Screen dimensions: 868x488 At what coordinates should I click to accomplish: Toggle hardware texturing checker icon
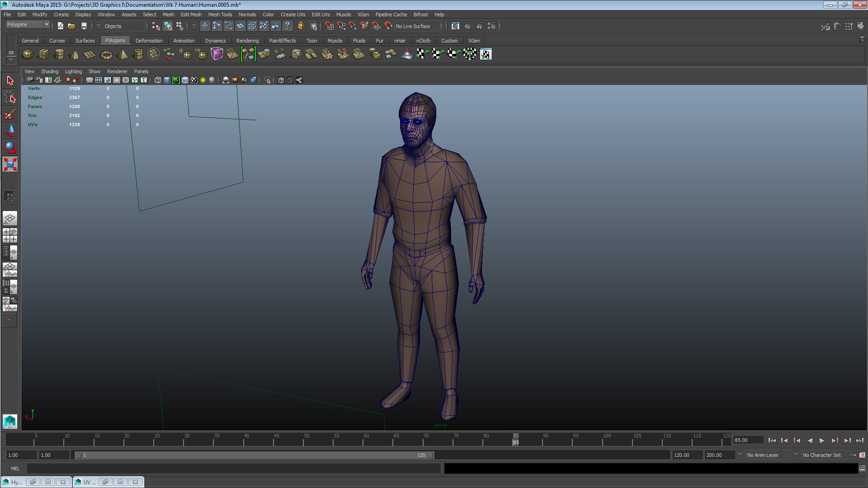pyautogui.click(x=194, y=80)
